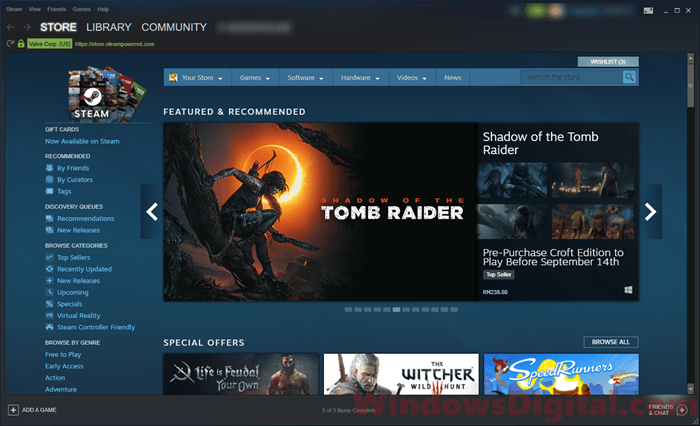Click the Recently Updated gear icon
The height and width of the screenshot is (426, 700).
[50, 269]
